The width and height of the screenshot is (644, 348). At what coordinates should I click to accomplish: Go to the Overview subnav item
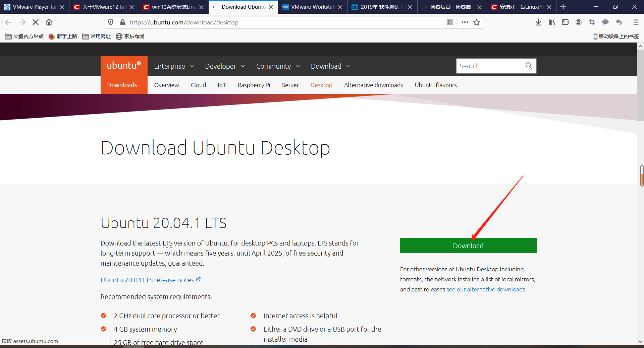pos(167,85)
